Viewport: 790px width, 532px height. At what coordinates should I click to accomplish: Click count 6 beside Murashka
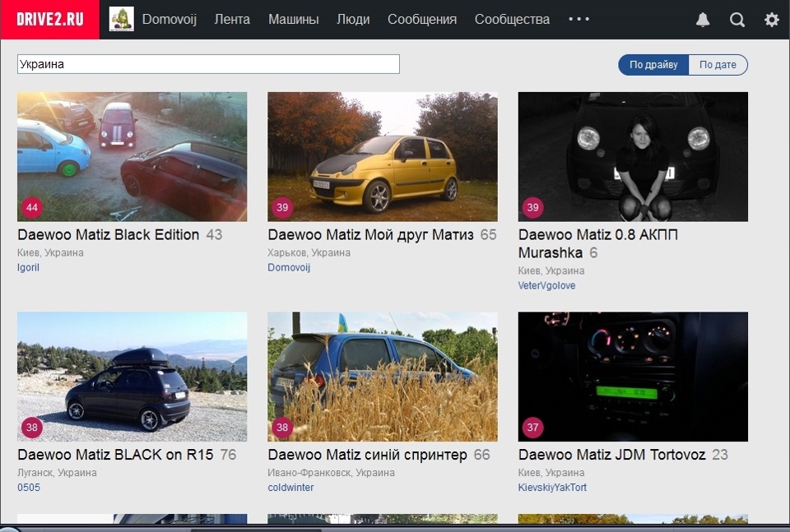click(593, 252)
